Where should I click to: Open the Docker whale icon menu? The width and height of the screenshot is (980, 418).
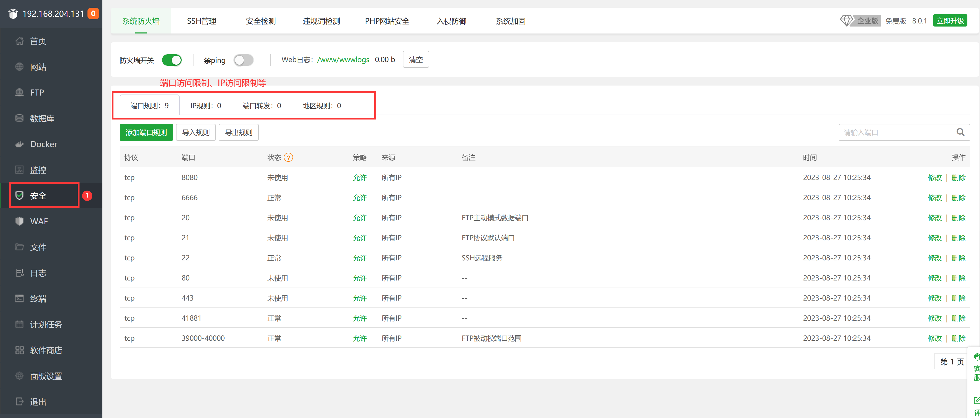point(19,144)
